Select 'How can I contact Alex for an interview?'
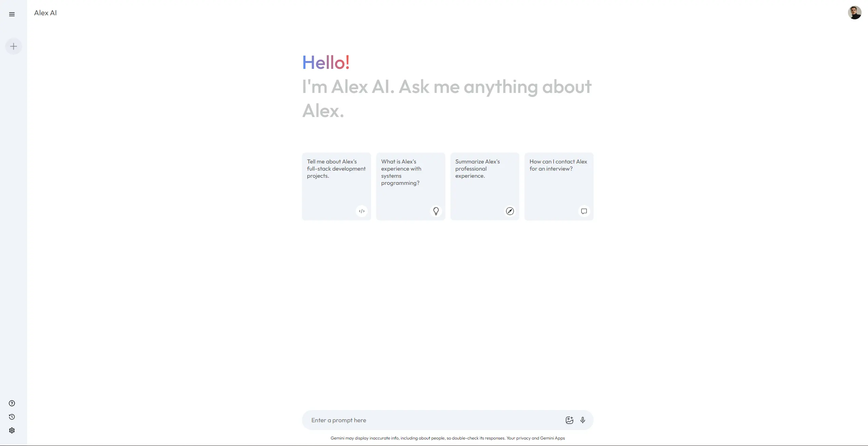Screen dimensions: 868x446 (x=558, y=186)
